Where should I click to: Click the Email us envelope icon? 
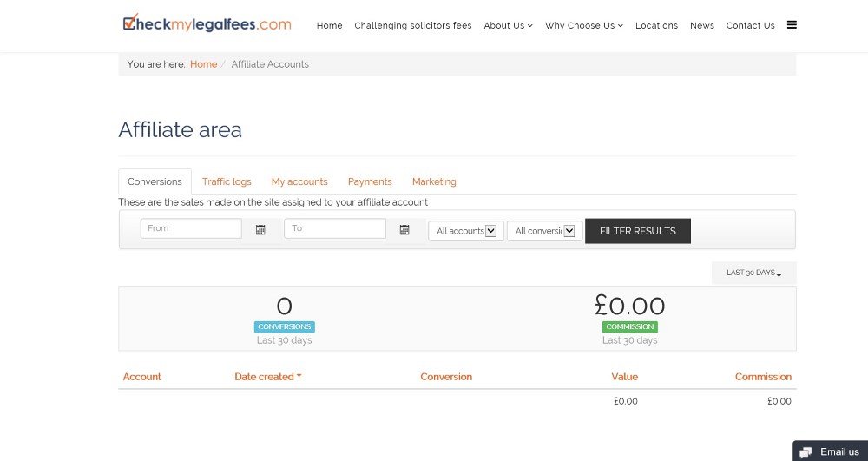point(806,452)
